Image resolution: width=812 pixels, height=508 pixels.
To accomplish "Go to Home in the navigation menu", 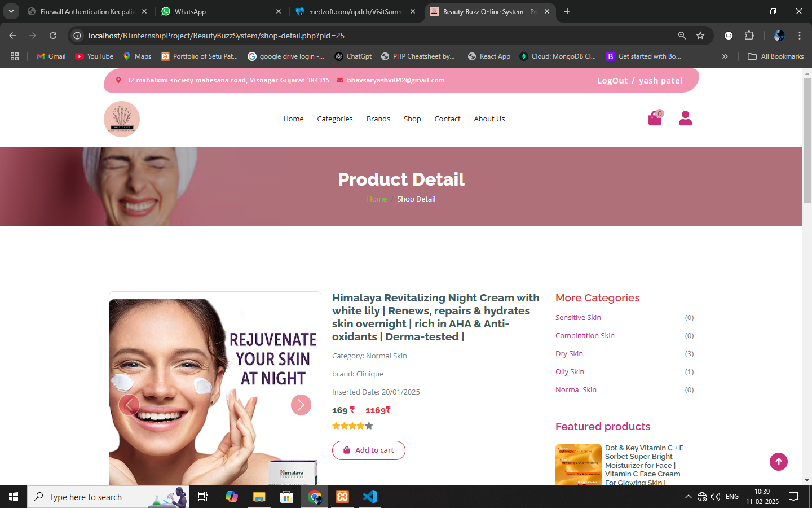I will click(x=293, y=119).
